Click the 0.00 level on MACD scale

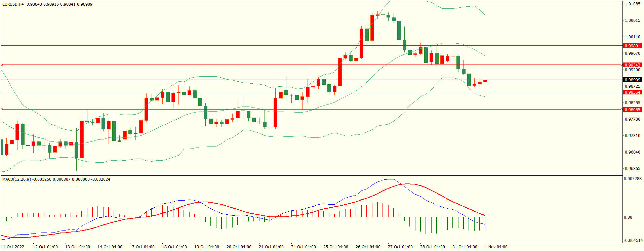click(628, 217)
